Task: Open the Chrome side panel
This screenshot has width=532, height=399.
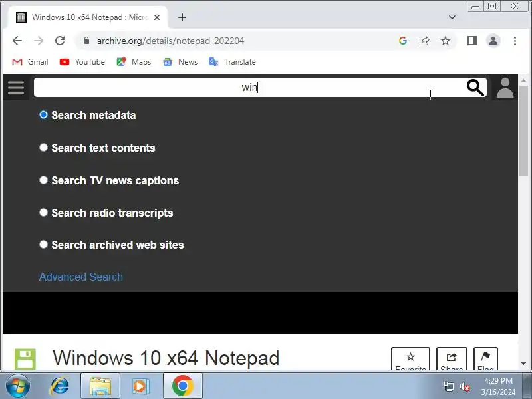Action: pos(472,41)
